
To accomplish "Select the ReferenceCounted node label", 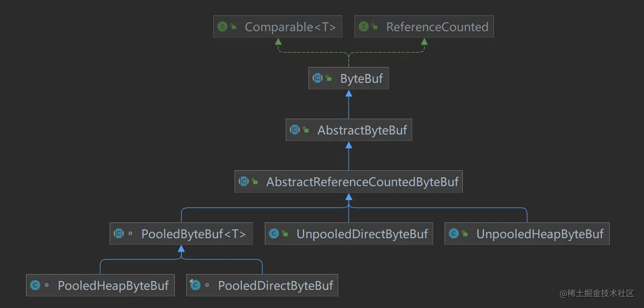I will (437, 27).
